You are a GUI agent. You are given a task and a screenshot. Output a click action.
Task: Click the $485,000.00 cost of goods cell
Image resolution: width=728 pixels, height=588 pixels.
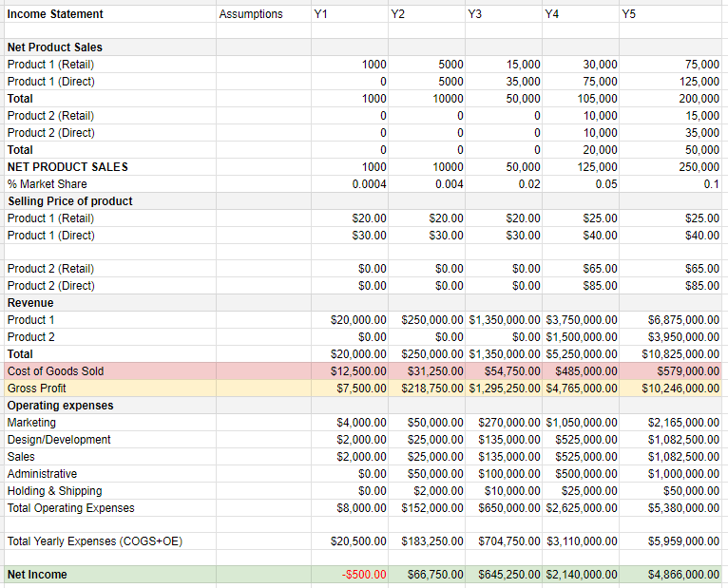pos(581,371)
